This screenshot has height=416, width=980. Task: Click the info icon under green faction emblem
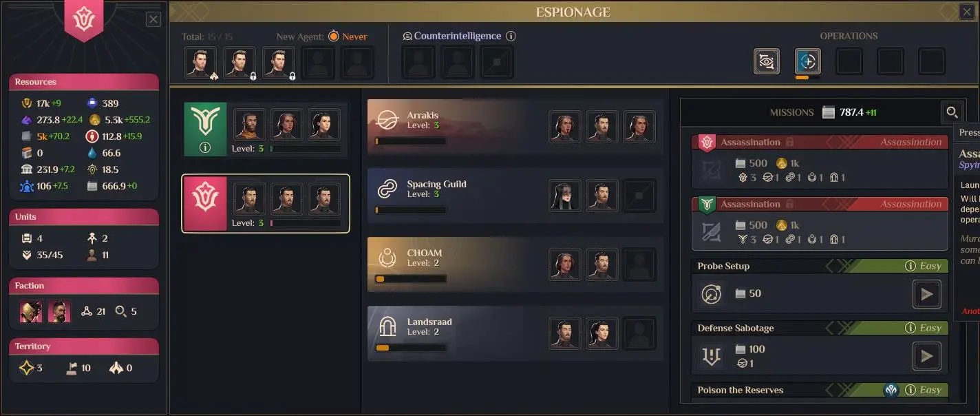205,147
